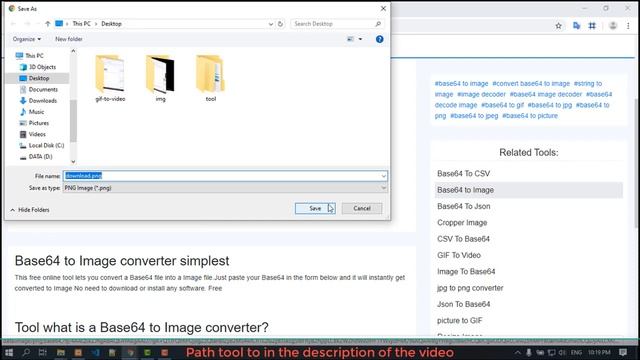Viewport: 640px width, 360px height.
Task: Click the translate extension icon in Chrome
Action: 576,26
